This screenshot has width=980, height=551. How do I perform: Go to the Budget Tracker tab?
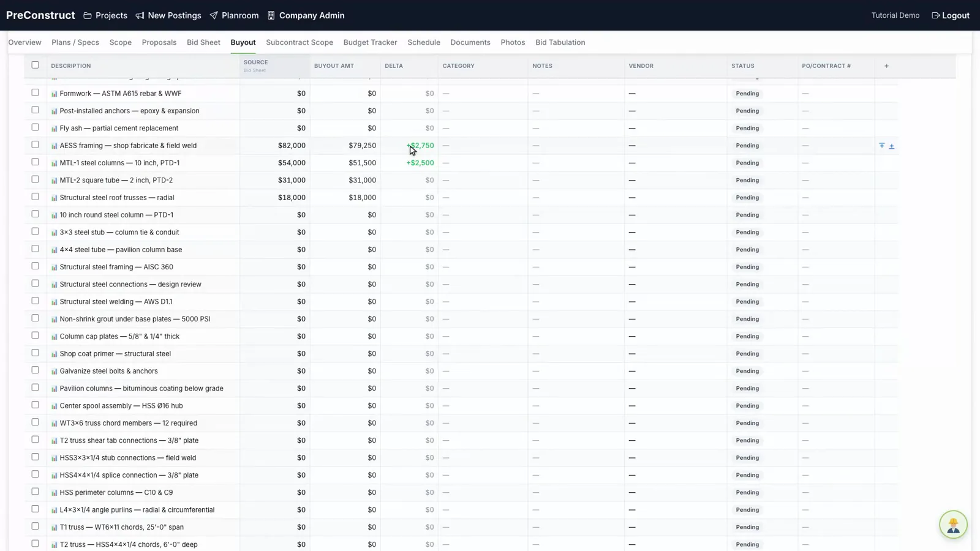370,42
